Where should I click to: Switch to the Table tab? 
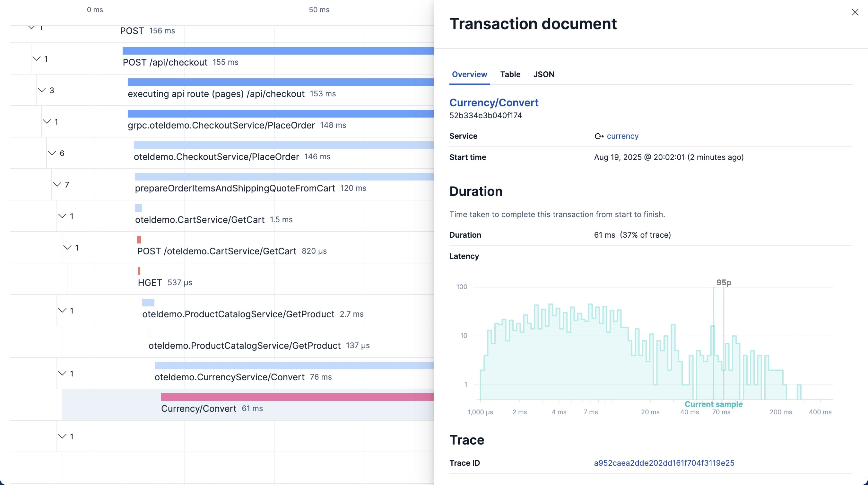[510, 74]
